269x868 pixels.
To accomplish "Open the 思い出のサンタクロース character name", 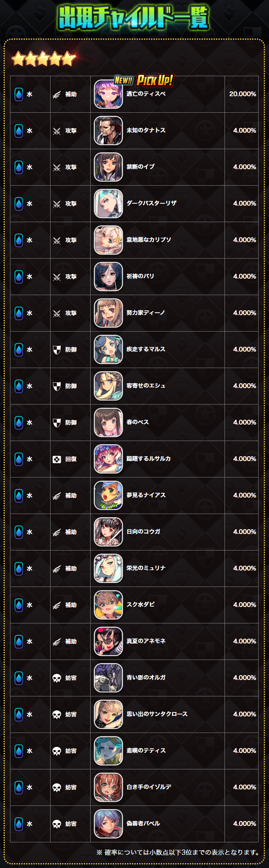I will tap(157, 714).
